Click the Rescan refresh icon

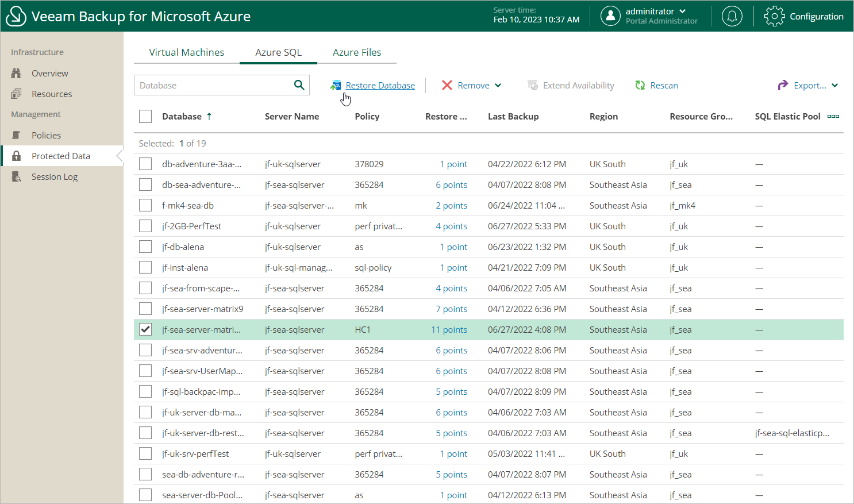click(x=640, y=85)
